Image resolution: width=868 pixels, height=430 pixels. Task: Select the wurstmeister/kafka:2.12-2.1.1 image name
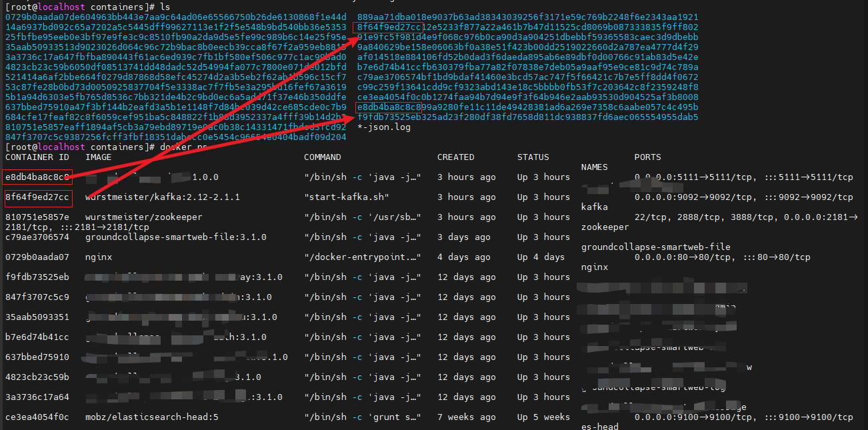pyautogui.click(x=163, y=197)
